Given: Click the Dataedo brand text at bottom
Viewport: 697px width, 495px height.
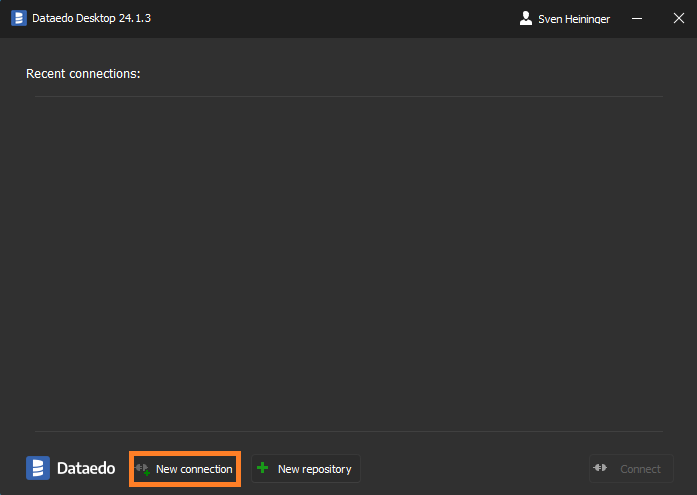Looking at the screenshot, I should point(85,468).
